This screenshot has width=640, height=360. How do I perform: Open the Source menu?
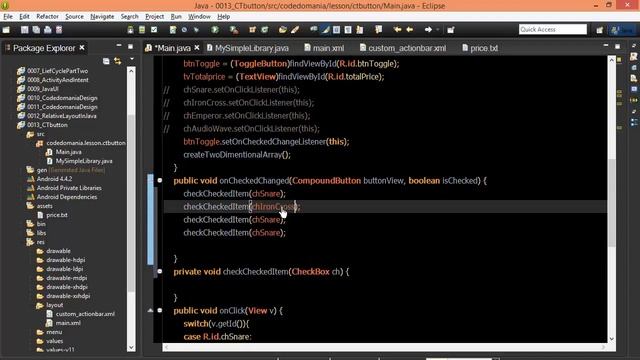[x=74, y=16]
